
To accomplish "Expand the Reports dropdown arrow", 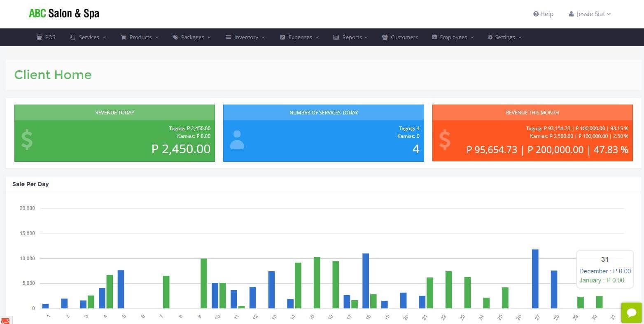I will tap(366, 37).
